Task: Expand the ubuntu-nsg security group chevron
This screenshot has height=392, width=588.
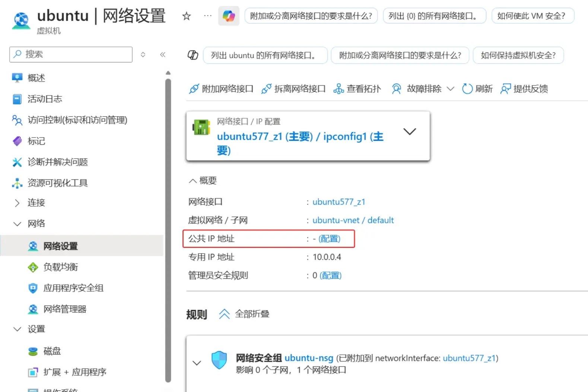Action: pyautogui.click(x=197, y=363)
